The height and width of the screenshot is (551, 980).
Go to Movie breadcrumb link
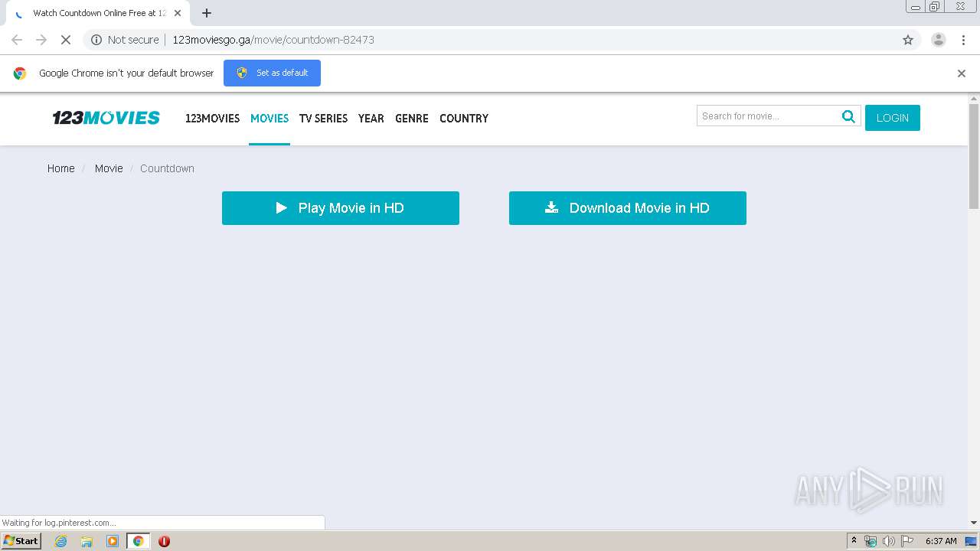pyautogui.click(x=109, y=168)
